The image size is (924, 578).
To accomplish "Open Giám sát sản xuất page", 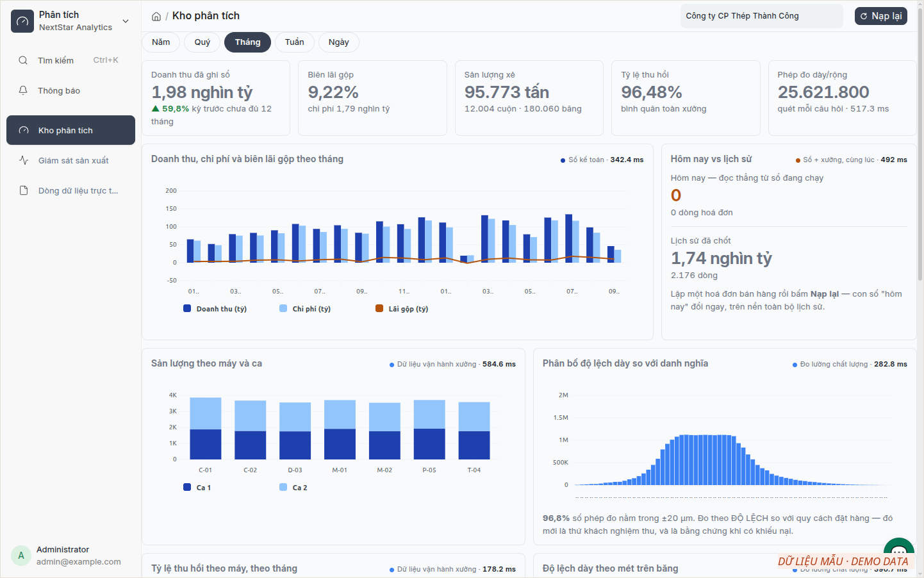I will pos(70,160).
